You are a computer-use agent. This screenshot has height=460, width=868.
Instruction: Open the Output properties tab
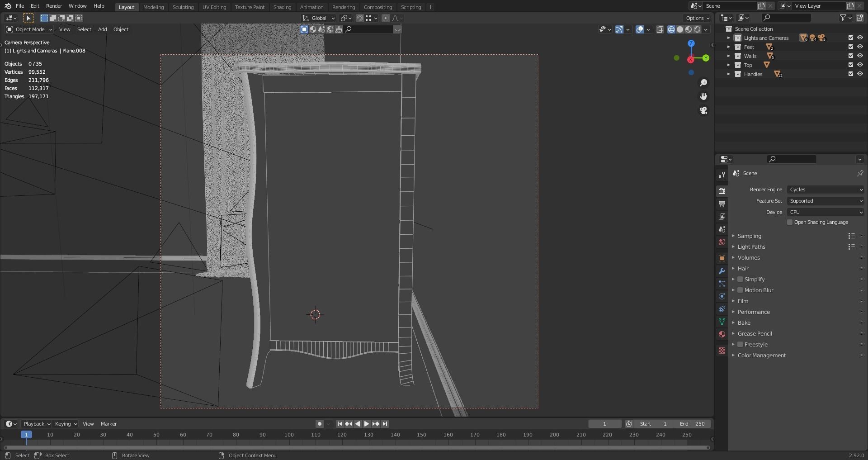pos(722,204)
